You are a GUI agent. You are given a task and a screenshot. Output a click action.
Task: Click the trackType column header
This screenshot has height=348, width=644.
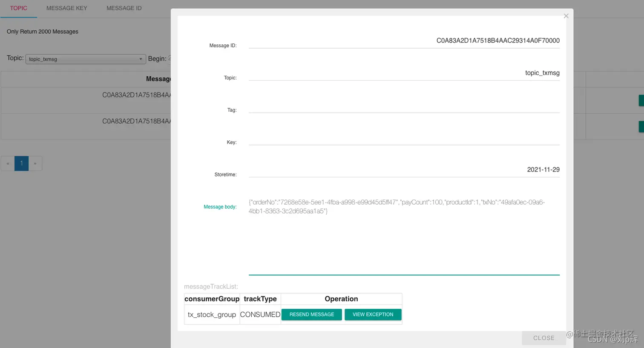pos(260,299)
